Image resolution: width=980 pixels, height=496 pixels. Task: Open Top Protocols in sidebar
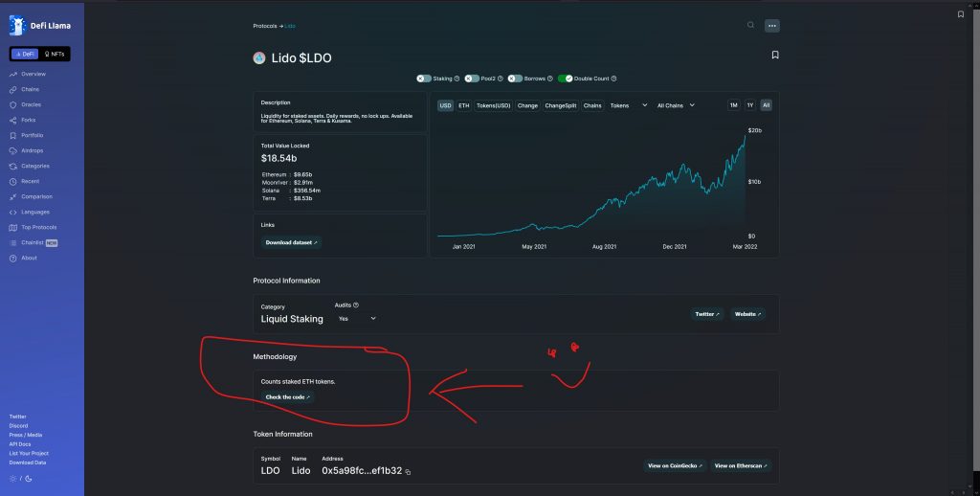point(33,227)
